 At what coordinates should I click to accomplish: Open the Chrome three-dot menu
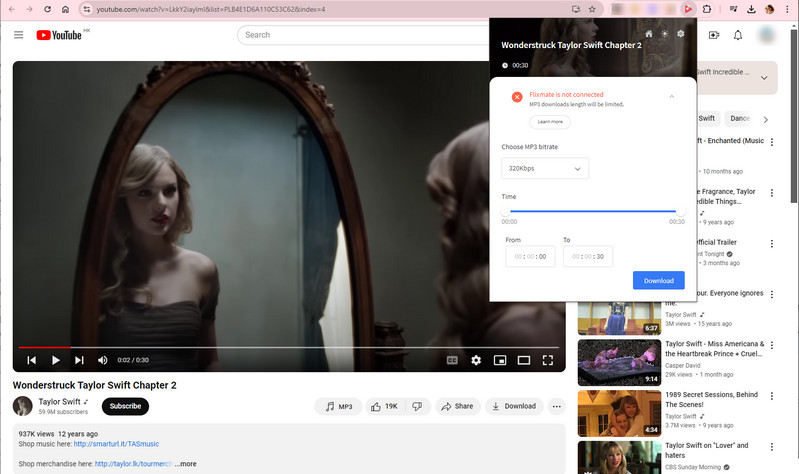787,9
